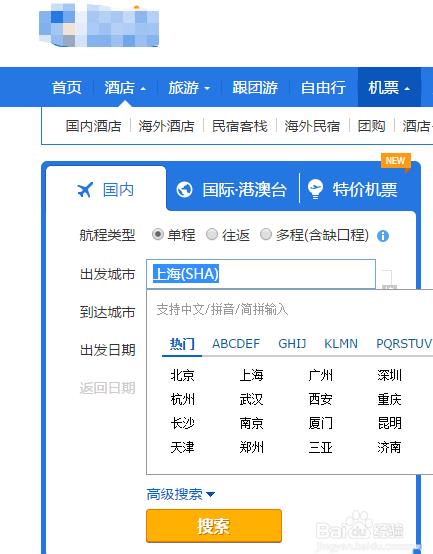
Task: Click the 出发城市 input field
Action: [261, 274]
